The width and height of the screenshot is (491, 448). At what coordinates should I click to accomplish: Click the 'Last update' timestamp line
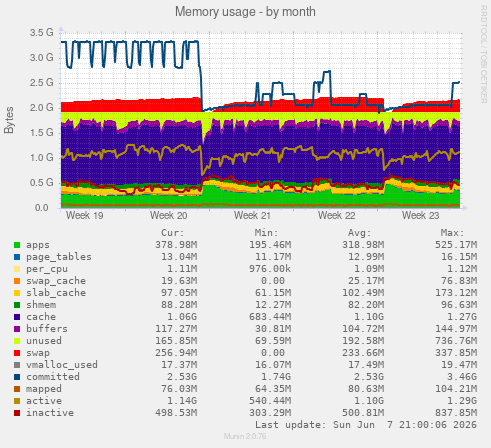366,425
